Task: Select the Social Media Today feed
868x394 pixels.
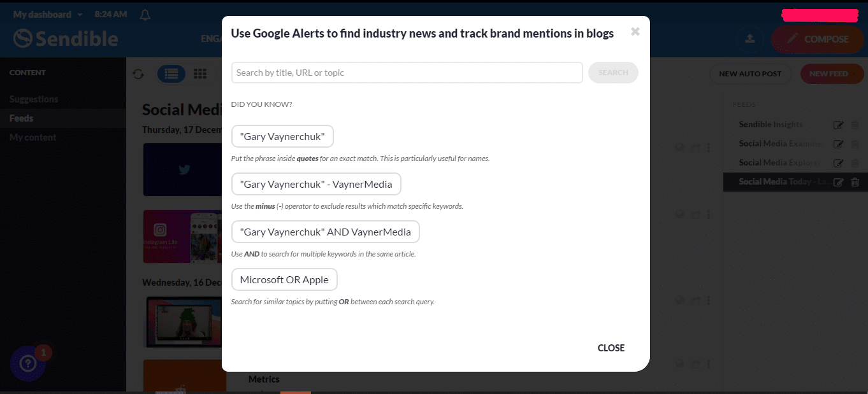Action: click(x=785, y=181)
